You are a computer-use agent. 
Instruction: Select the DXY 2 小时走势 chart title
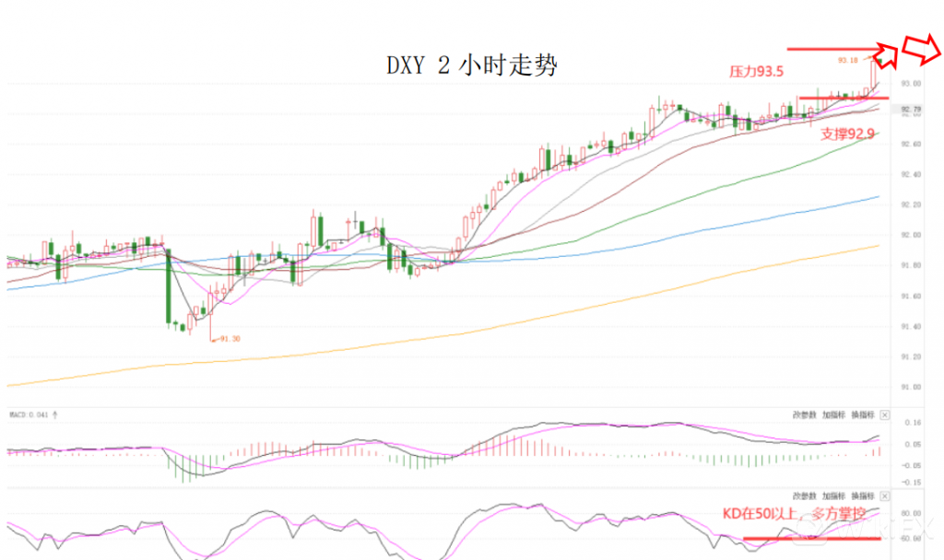[471, 66]
